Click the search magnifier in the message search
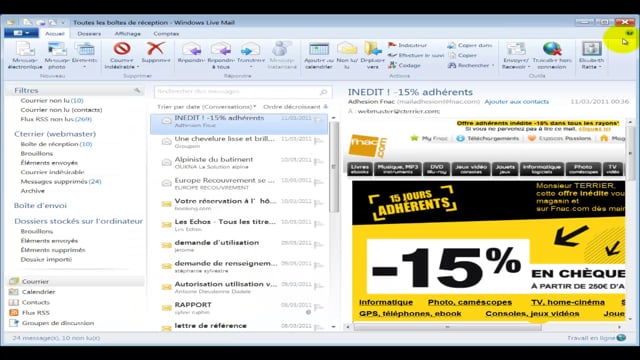640x360 pixels. coord(323,92)
